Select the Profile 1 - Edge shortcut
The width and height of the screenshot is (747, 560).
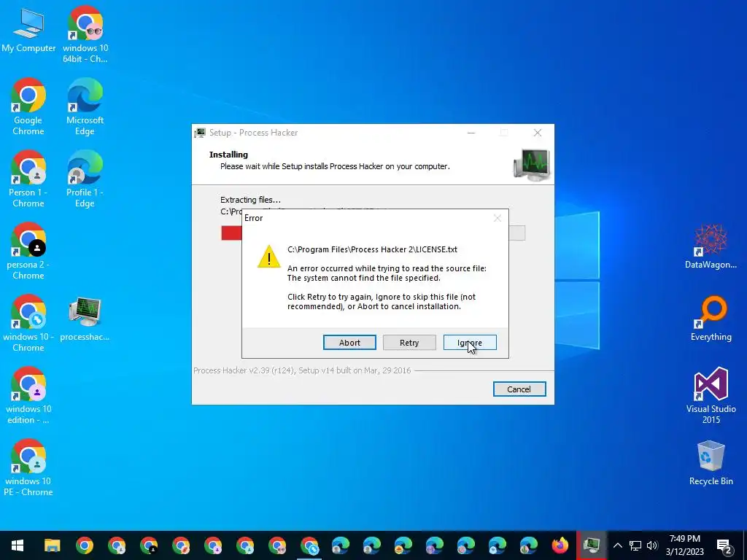pyautogui.click(x=85, y=179)
